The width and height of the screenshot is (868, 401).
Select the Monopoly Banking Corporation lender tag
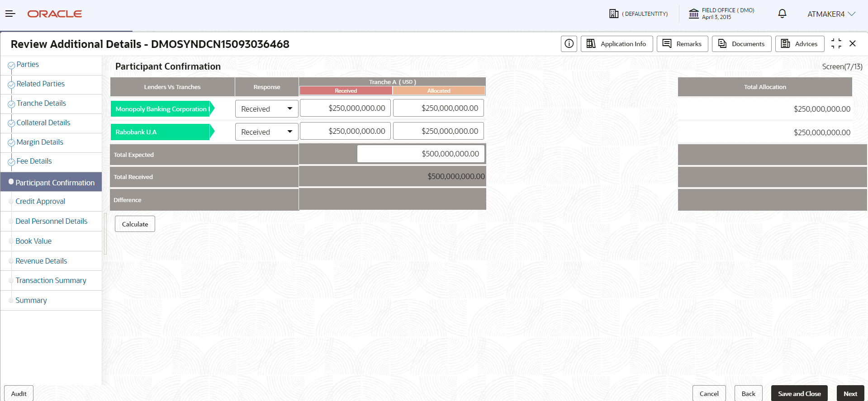point(162,109)
